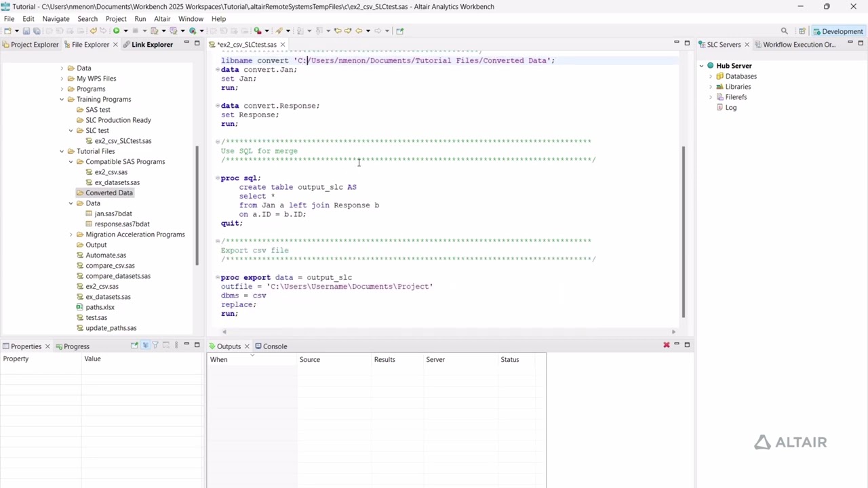Viewport: 868px width, 488px height.
Task: Click the Back navigation arrow in toolbar
Action: coord(359,30)
